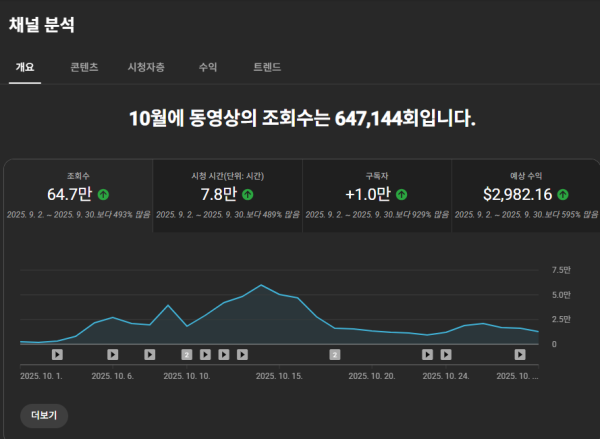Image resolution: width=600 pixels, height=439 pixels.
Task: Switch to the 콘텐츠 tab
Action: [x=84, y=67]
